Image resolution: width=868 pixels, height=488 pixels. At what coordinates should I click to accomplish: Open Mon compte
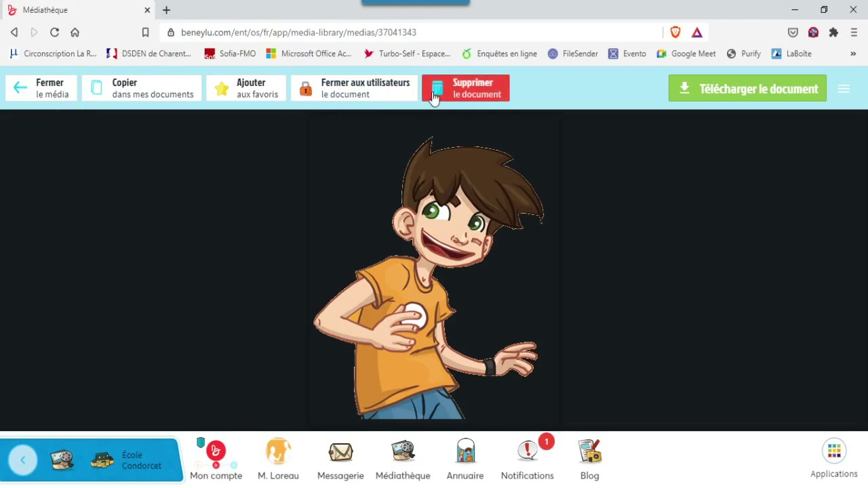tap(216, 460)
